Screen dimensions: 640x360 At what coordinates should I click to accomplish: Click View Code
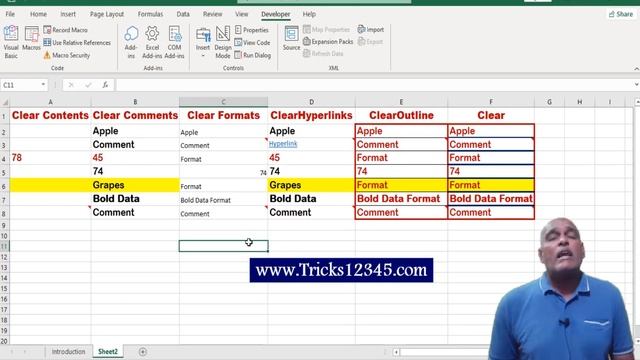(252, 42)
